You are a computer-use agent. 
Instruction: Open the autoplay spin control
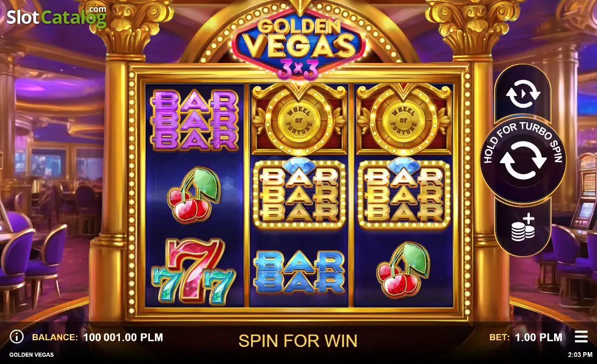click(523, 93)
